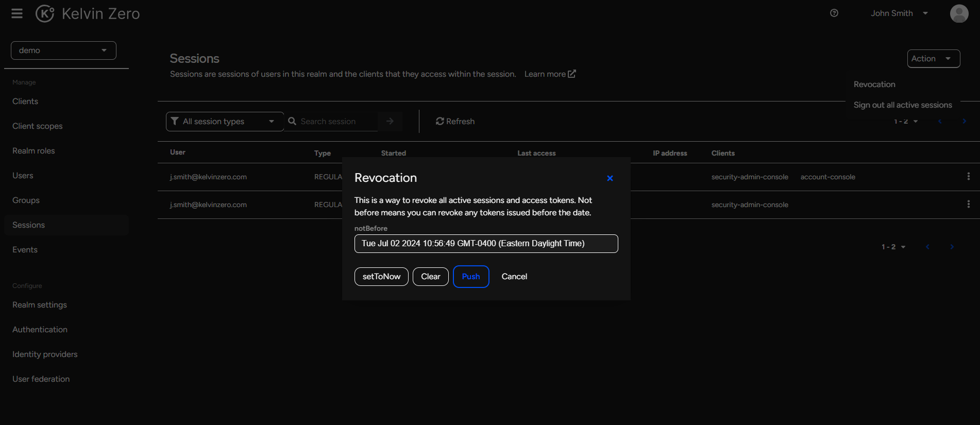This screenshot has height=425, width=980.
Task: Expand the demo realm selector
Action: [63, 50]
